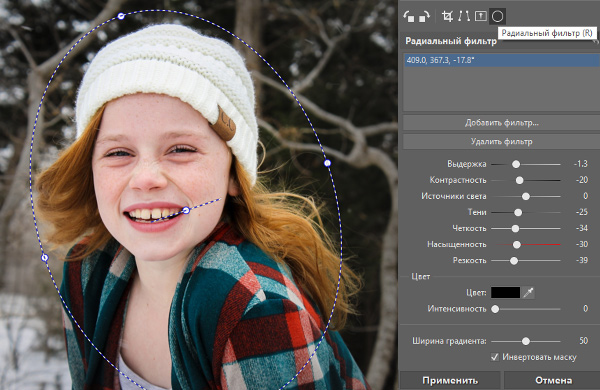The image size is (600, 390).
Task: Click the Интенсивность value 0
Action: point(585,308)
